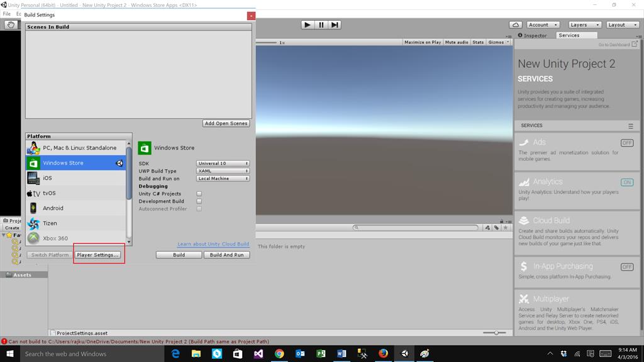Viewport: 644px width, 362px height.
Task: Select the Xbox 360 platform
Action: tap(76, 238)
